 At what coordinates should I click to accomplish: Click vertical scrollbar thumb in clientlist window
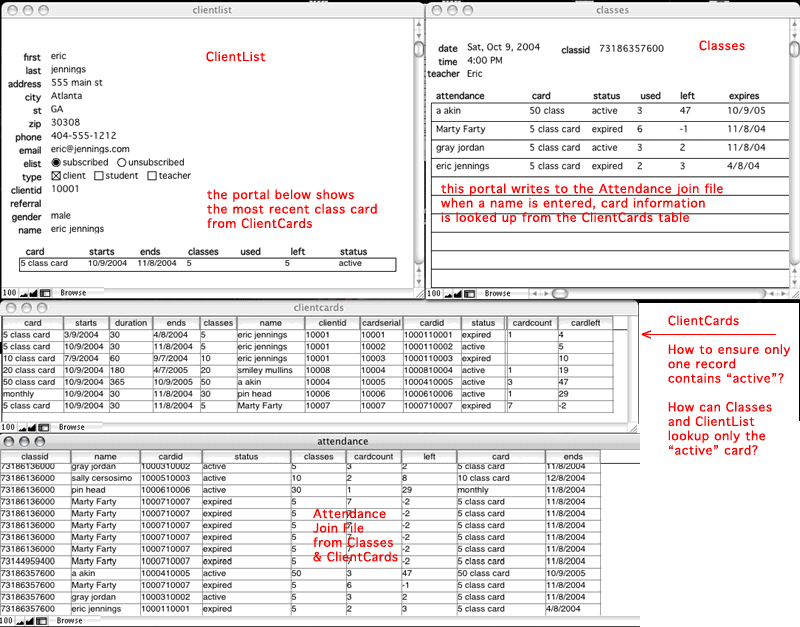click(419, 49)
